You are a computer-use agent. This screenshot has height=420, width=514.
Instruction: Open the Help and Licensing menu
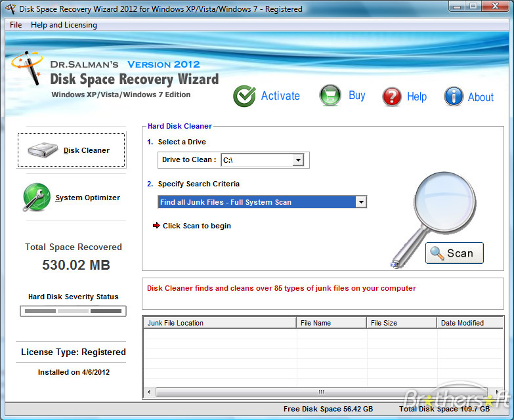tap(64, 25)
